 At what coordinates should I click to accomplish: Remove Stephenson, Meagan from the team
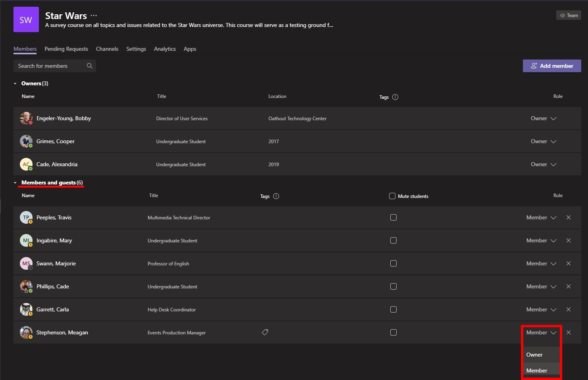569,332
